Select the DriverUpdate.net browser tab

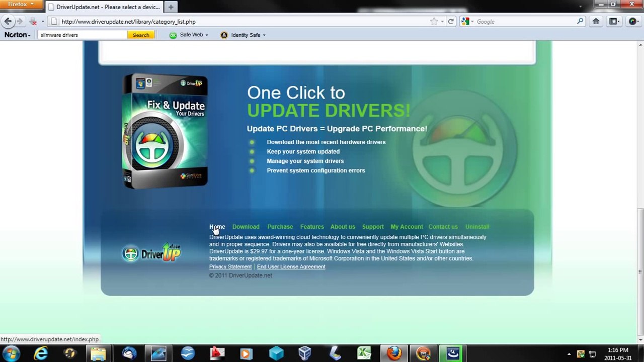tap(104, 7)
